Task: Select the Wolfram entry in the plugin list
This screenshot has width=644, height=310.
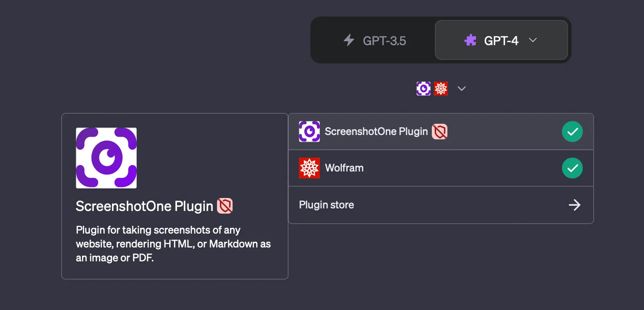Action: pyautogui.click(x=391, y=168)
